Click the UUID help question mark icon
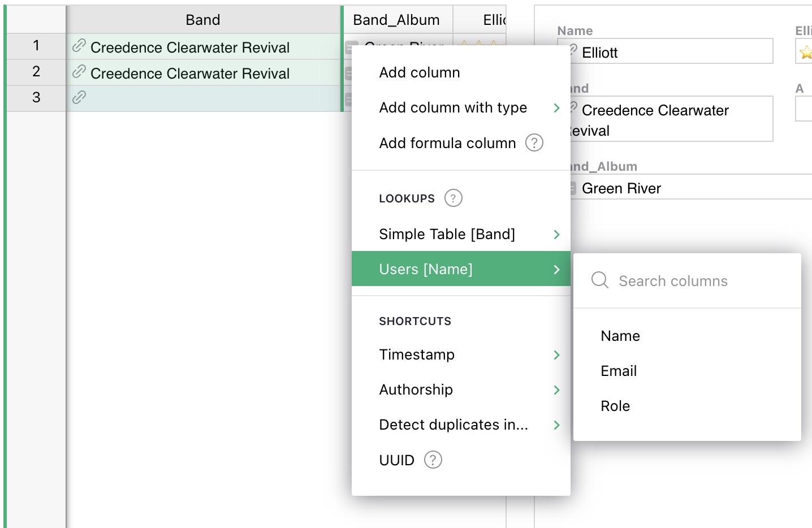The height and width of the screenshot is (528, 812). (x=433, y=460)
